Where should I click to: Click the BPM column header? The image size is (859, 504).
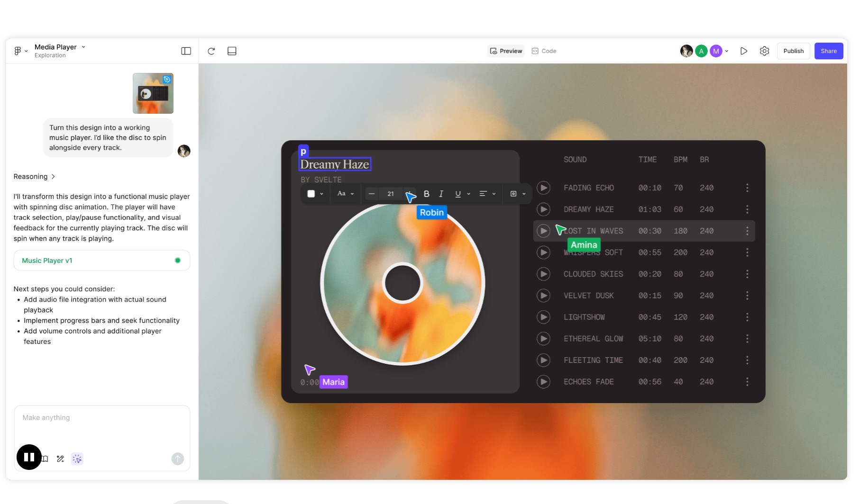pos(680,160)
